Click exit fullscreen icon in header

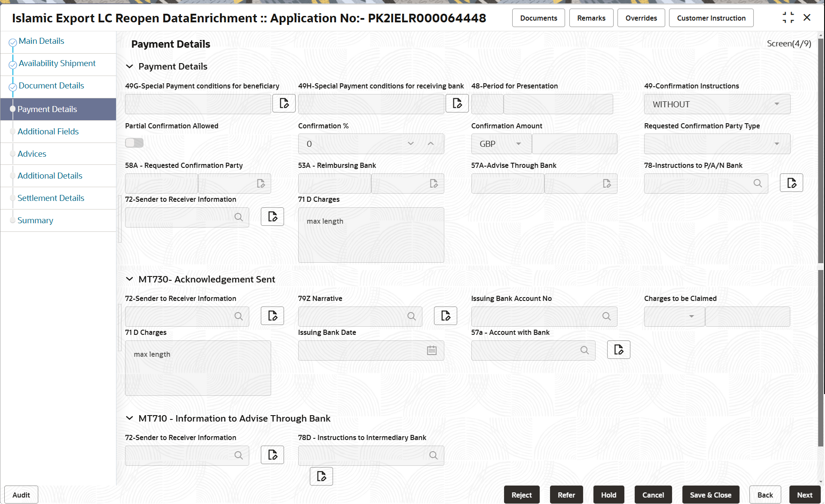[x=788, y=18]
